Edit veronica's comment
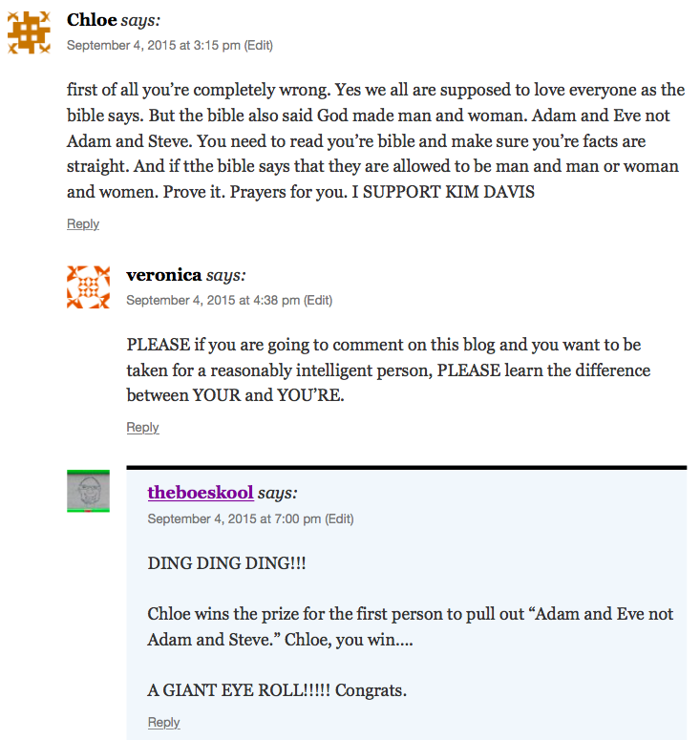Image resolution: width=700 pixels, height=740 pixels. click(x=318, y=300)
